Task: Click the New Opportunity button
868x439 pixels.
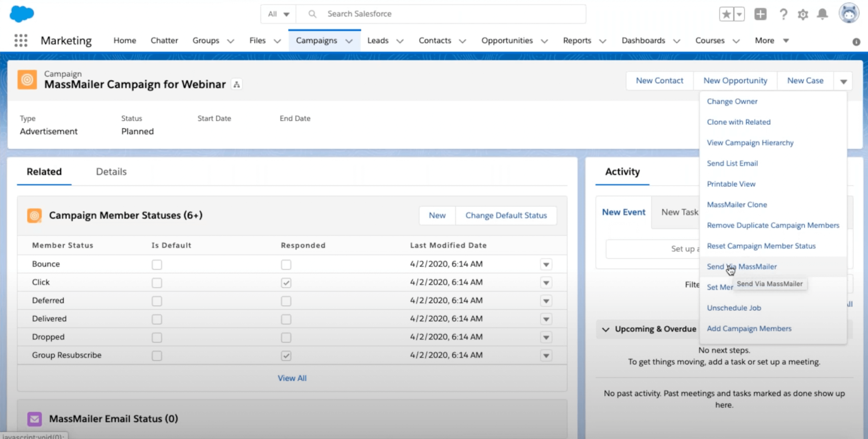Action: coord(735,81)
